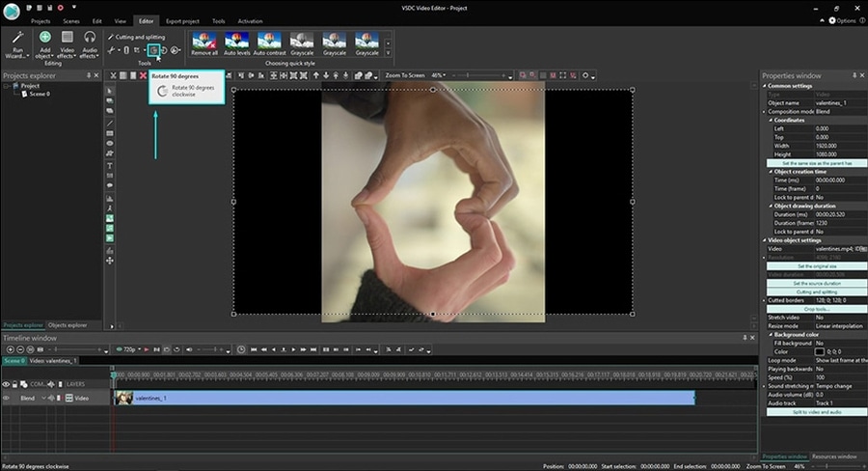Click the background Color swatch in Properties
This screenshot has width=868, height=471.
pyautogui.click(x=820, y=351)
